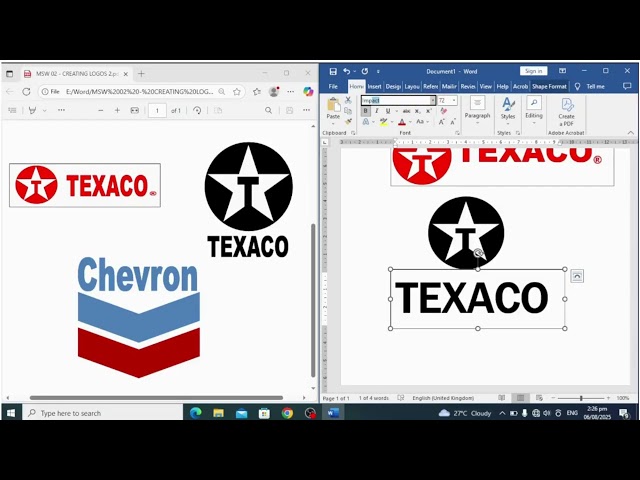Viewport: 640px width, 480px height.
Task: Toggle Bold formatting in Word
Action: pyautogui.click(x=366, y=111)
